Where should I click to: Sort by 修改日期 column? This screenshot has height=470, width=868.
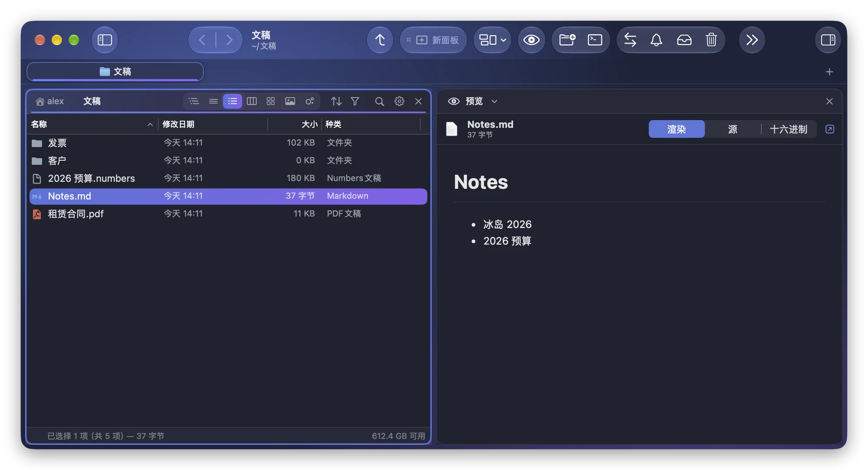213,124
